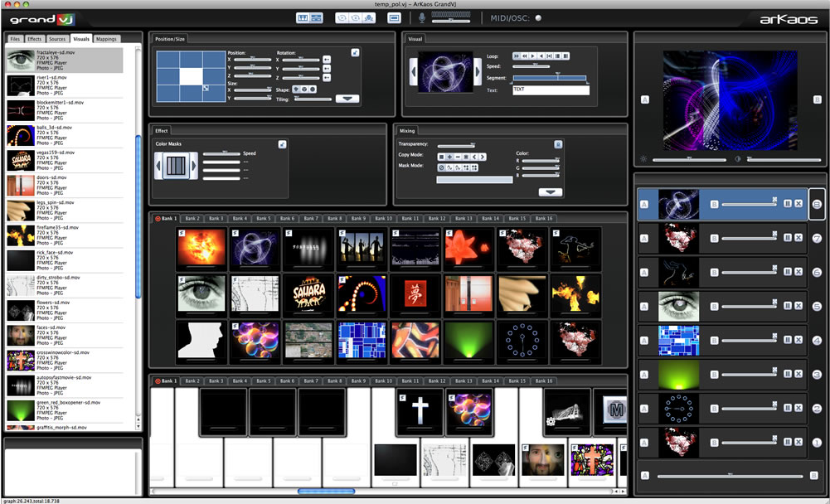Click the B button beside the preview monitor

pos(817,99)
